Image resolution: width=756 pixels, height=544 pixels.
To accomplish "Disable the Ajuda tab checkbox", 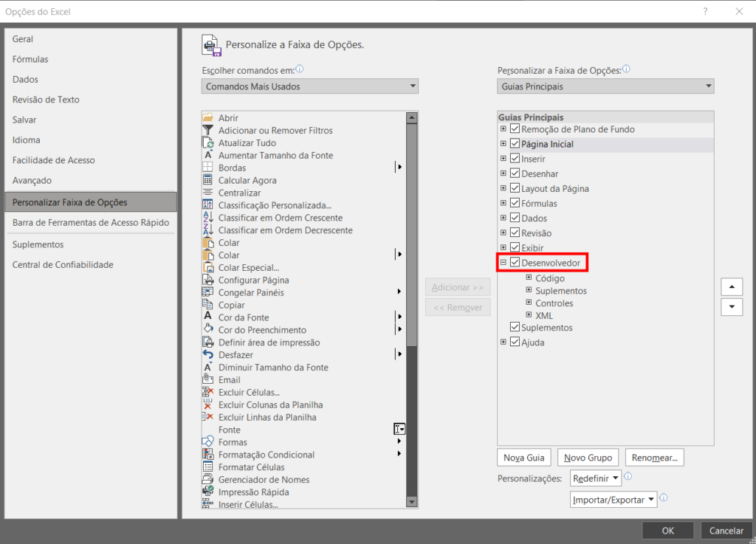I will click(515, 342).
